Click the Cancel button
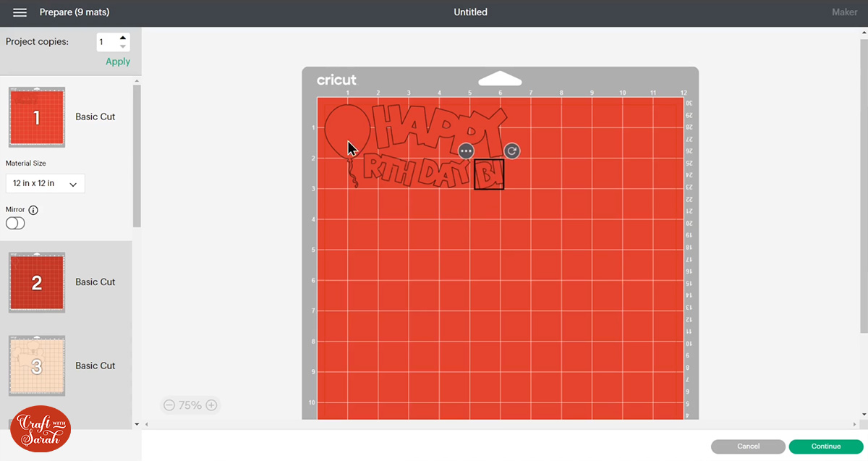Viewport: 868px width, 461px height. click(748, 447)
